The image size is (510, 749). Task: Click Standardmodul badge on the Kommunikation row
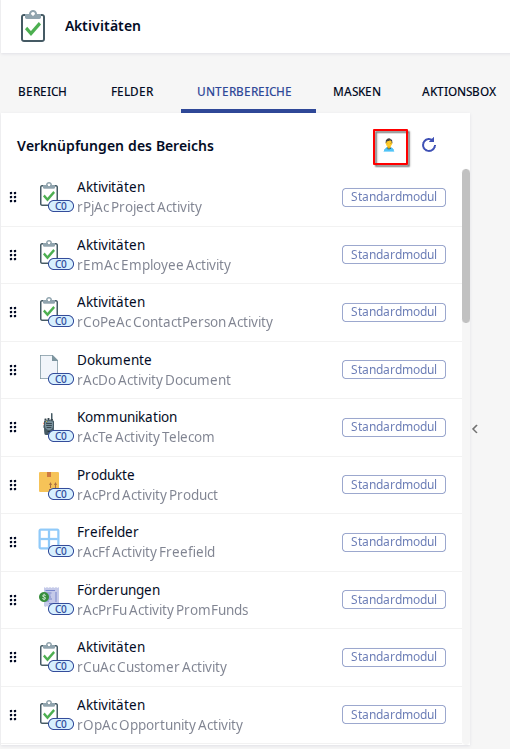[x=394, y=427]
